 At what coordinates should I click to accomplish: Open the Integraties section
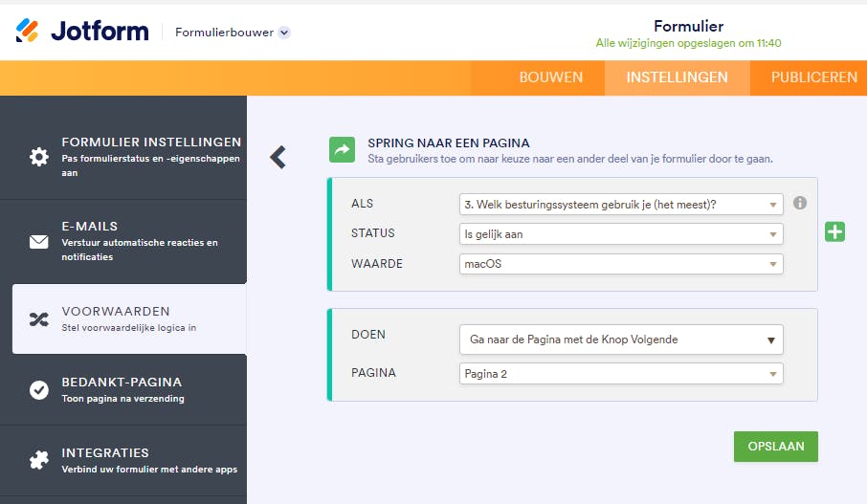pos(123,460)
